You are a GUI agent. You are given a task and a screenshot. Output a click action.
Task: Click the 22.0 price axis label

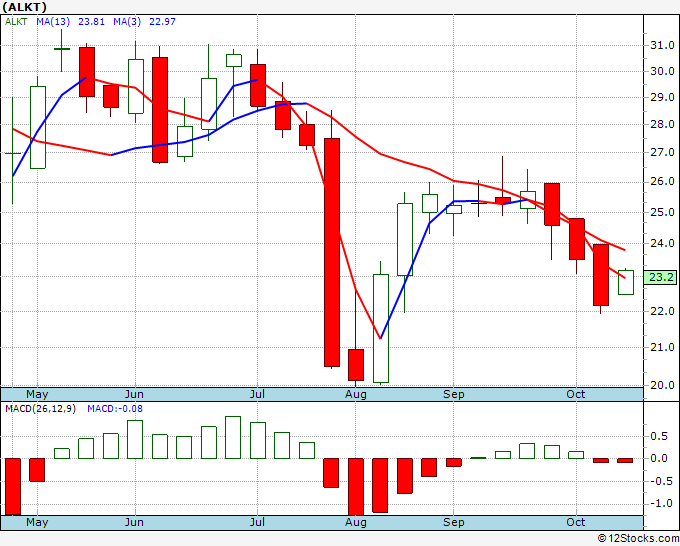click(662, 311)
